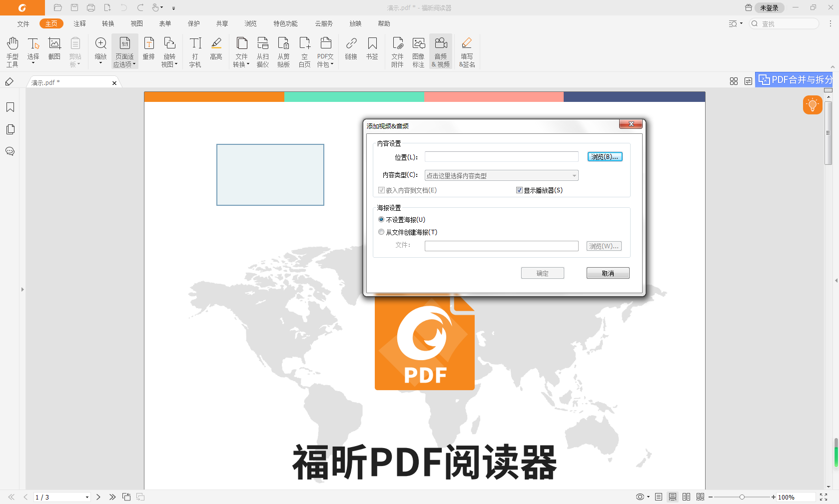Switch to continuous page view mode
This screenshot has height=504, width=839.
click(x=673, y=497)
